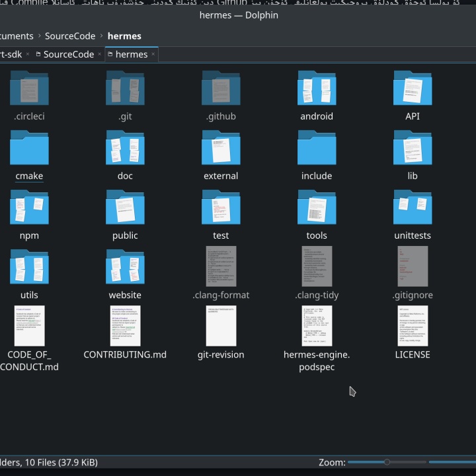
Task: Expand breadcrumb arrow before SourceCode
Action: (x=39, y=36)
